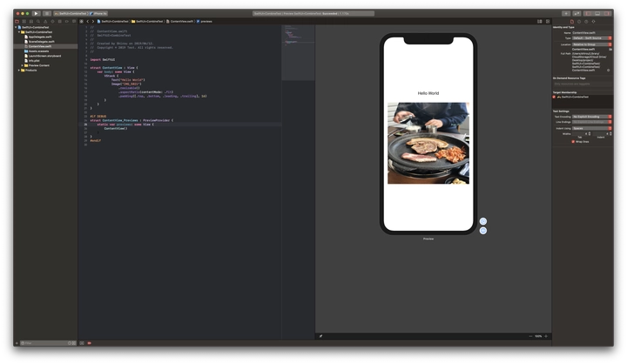Click the Run (play) button
Viewport: 627px width, 364px height.
(36, 14)
